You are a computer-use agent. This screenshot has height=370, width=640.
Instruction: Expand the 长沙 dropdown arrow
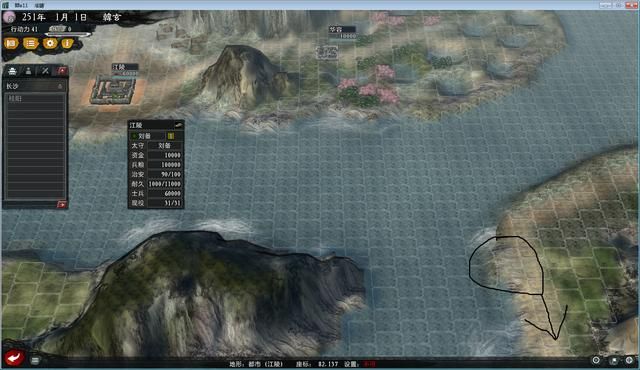tap(60, 86)
